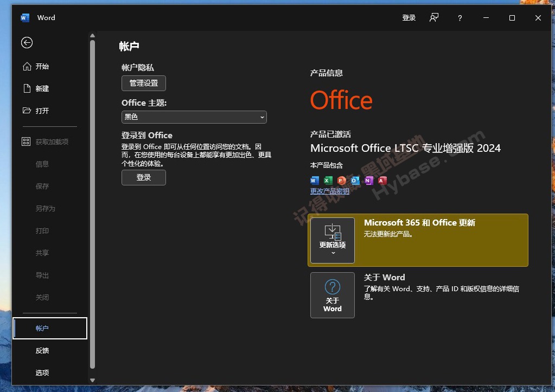Click the new document icon beside 新建
555x392 pixels.
click(x=27, y=88)
